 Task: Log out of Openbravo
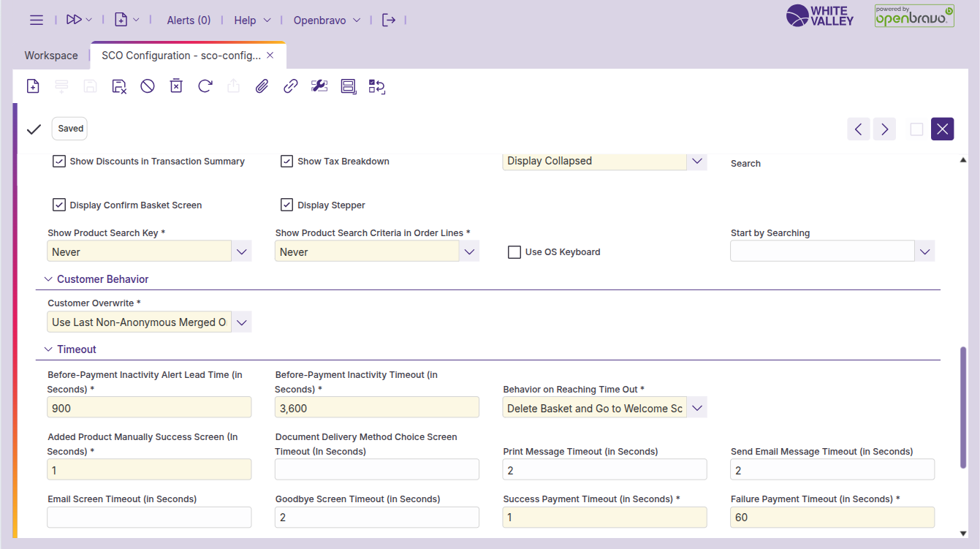coord(390,20)
